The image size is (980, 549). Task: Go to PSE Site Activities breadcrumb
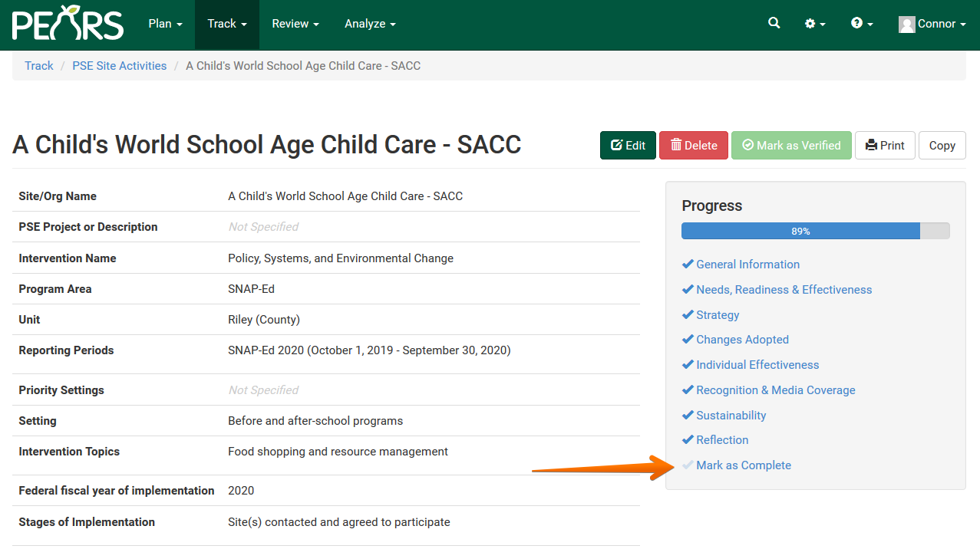[119, 66]
